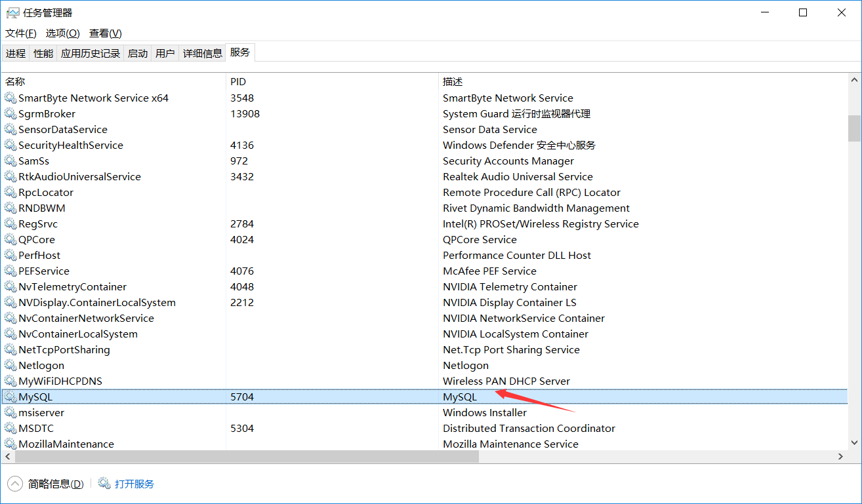Click 'Mozilla Maintenance Service' description
862x504 pixels.
(x=511, y=444)
